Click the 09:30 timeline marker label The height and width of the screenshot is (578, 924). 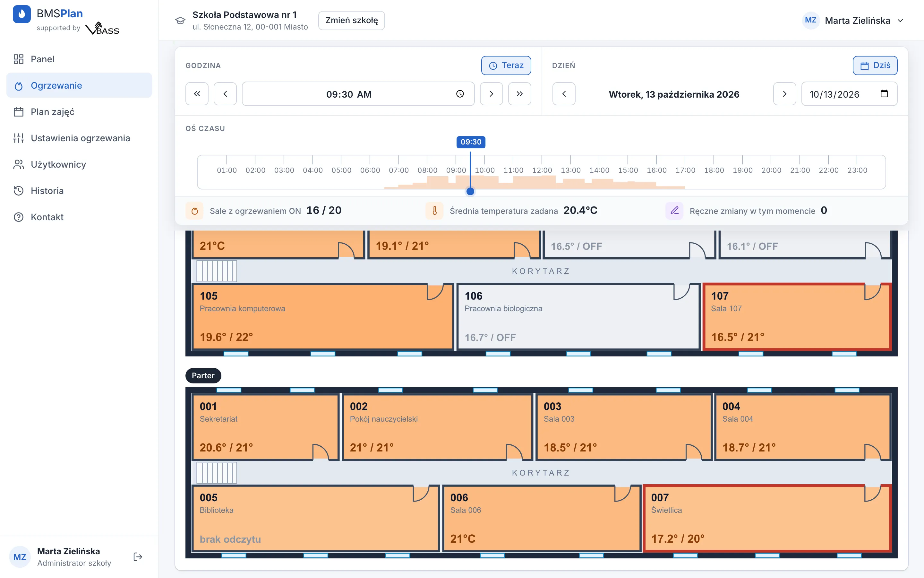471,142
